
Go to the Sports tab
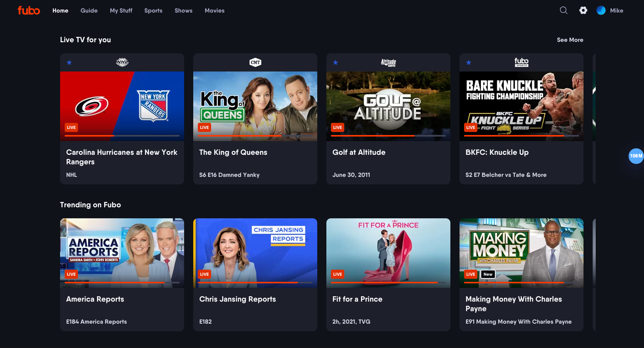pyautogui.click(x=153, y=11)
